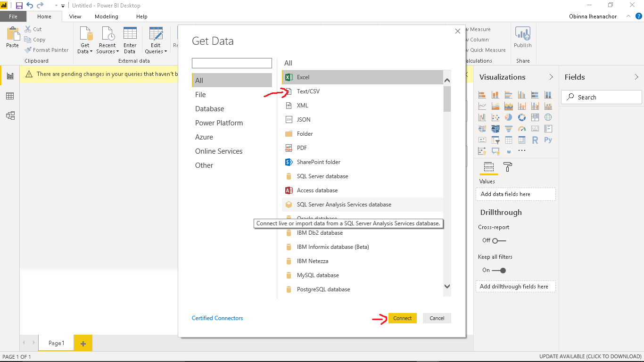
Task: Click Update Available in status bar
Action: tap(590, 357)
